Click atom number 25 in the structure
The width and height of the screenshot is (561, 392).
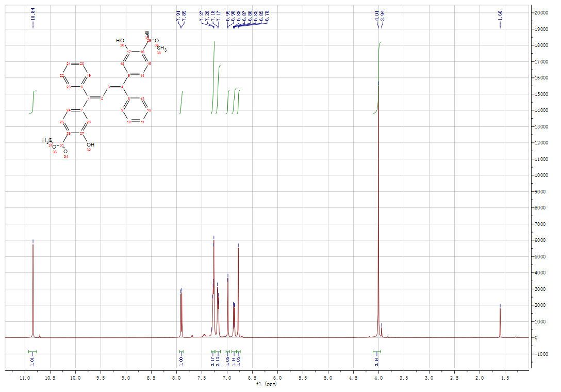point(61,122)
